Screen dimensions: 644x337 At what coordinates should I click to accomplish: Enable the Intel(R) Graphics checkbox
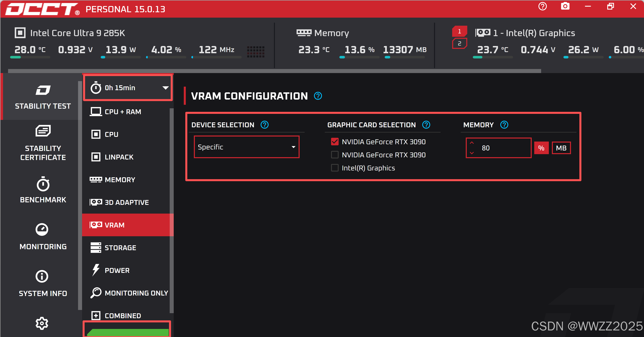(x=335, y=168)
